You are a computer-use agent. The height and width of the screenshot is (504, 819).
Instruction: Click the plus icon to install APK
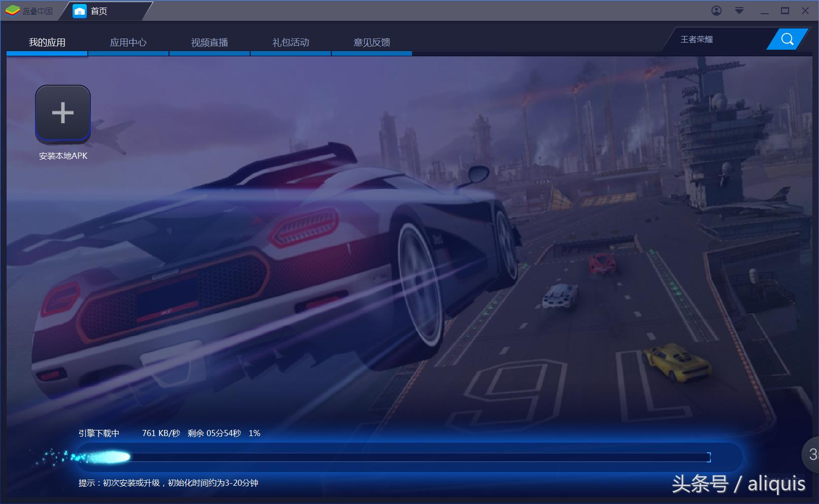click(63, 113)
